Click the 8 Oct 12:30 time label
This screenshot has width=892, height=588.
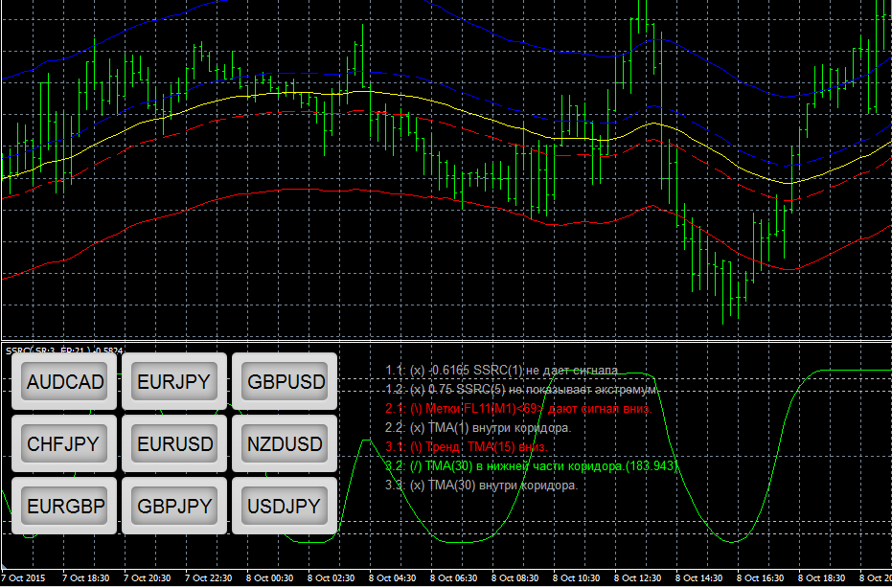coord(639,577)
